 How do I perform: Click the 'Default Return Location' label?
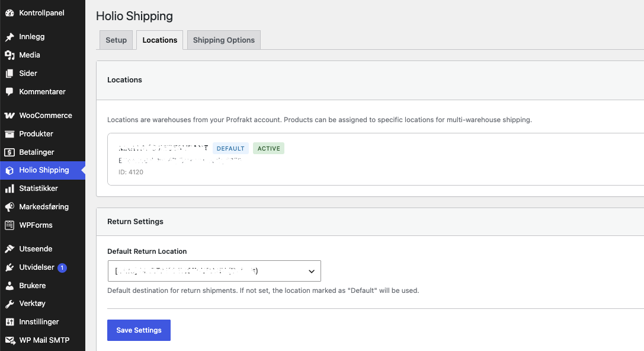click(x=147, y=251)
